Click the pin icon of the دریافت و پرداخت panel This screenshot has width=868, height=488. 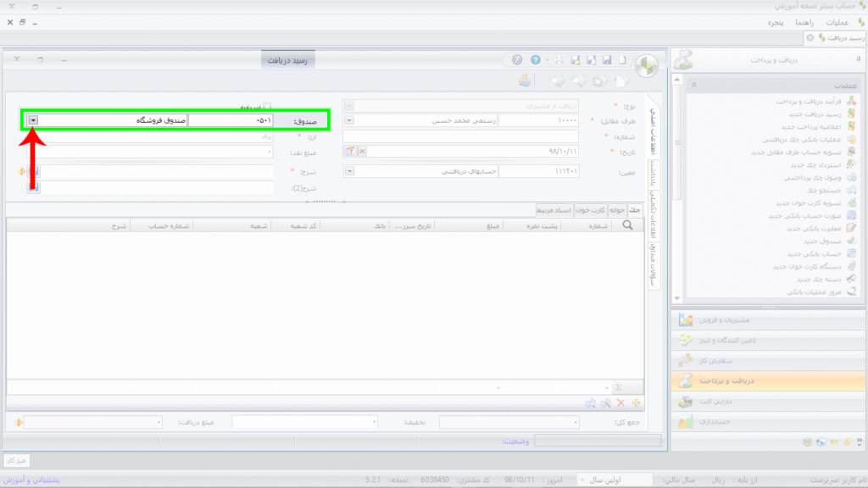pos(859,59)
